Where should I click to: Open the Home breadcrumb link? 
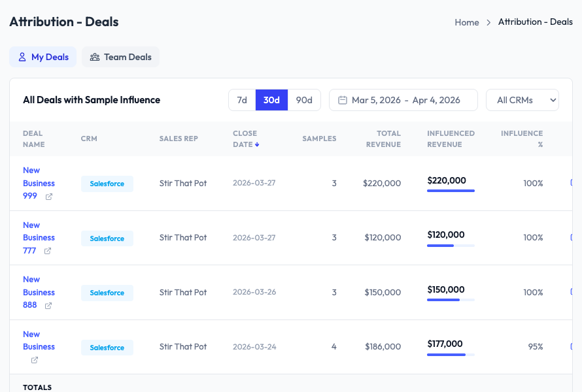click(466, 22)
